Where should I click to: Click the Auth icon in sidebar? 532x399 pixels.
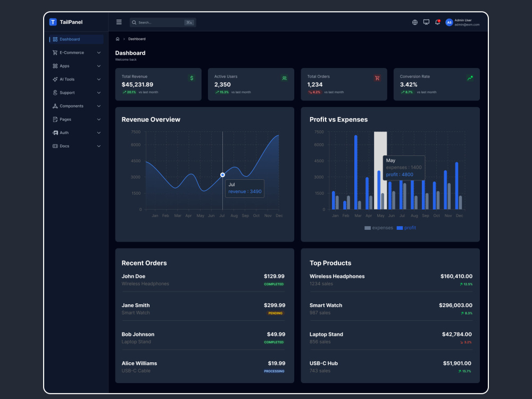tap(55, 132)
